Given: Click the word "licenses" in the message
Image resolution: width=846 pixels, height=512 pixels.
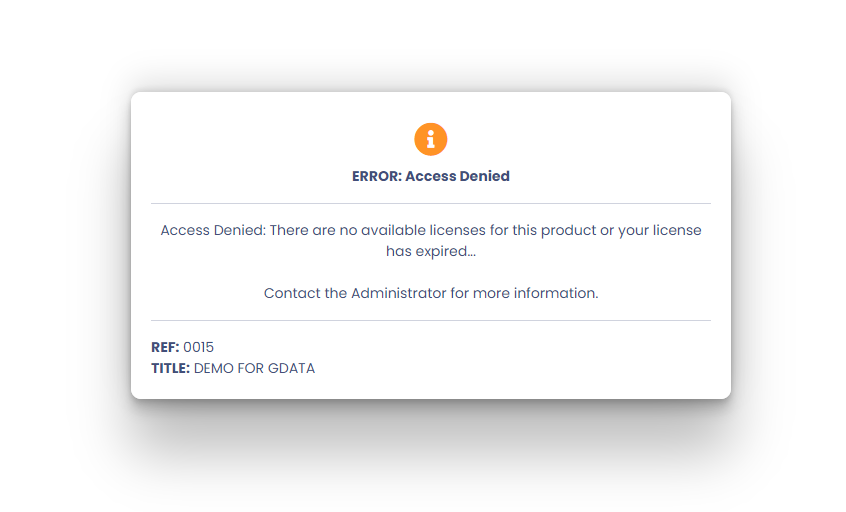Looking at the screenshot, I should coord(458,230).
